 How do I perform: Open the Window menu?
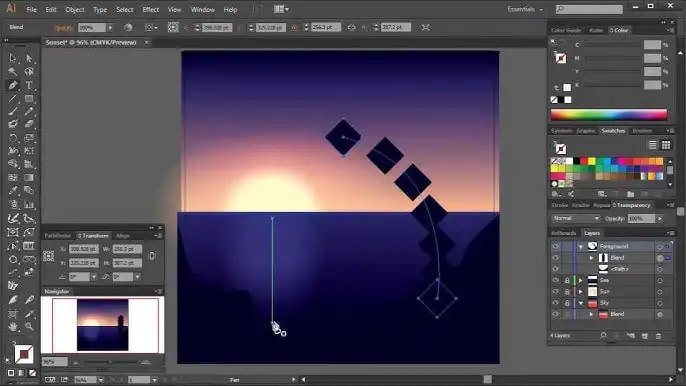[203, 9]
